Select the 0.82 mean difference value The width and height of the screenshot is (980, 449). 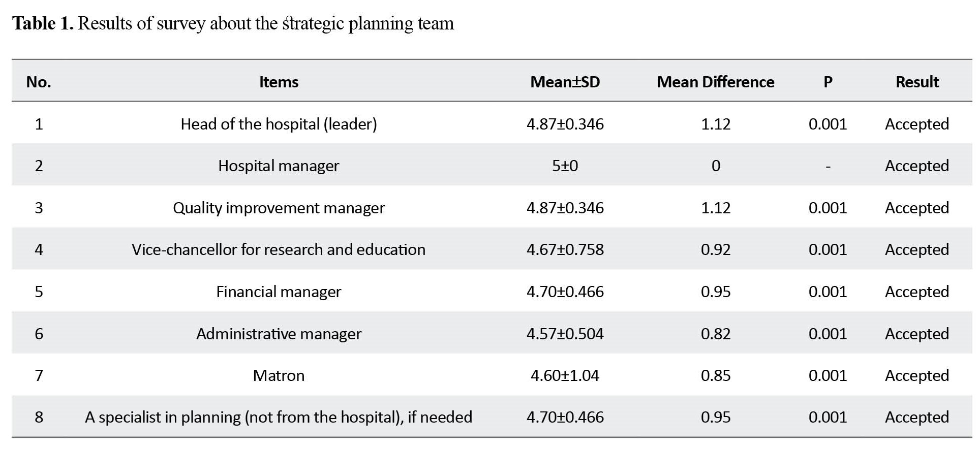(715, 334)
